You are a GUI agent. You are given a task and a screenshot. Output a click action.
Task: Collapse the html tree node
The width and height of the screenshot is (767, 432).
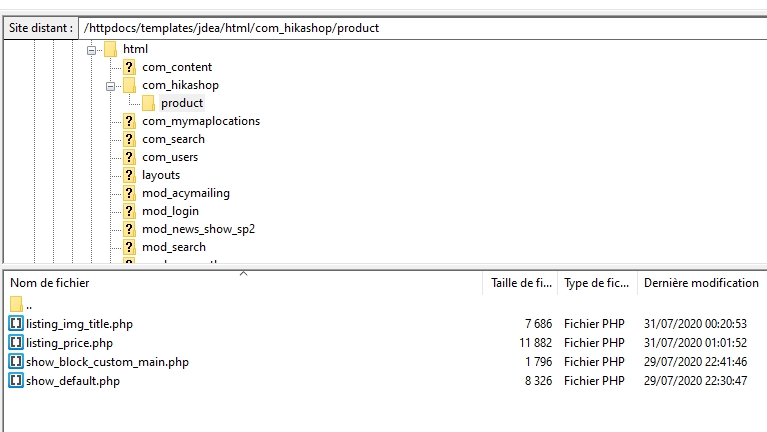pyautogui.click(x=92, y=49)
